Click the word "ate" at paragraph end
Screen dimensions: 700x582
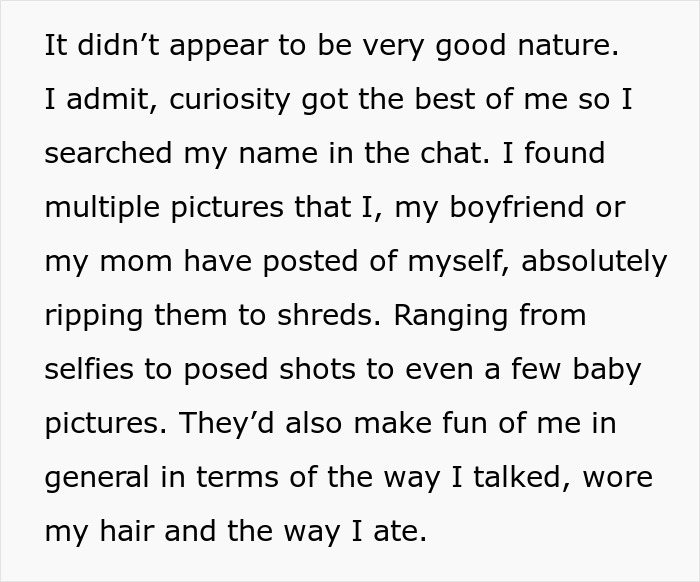tap(403, 530)
